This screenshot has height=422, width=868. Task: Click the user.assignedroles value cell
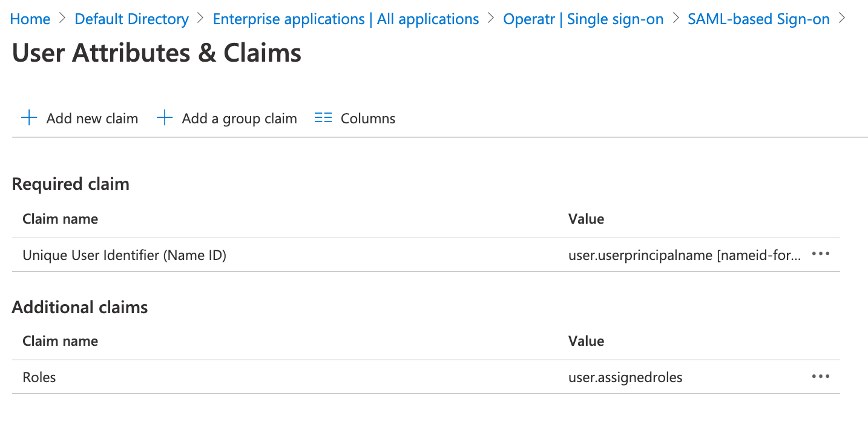point(625,377)
